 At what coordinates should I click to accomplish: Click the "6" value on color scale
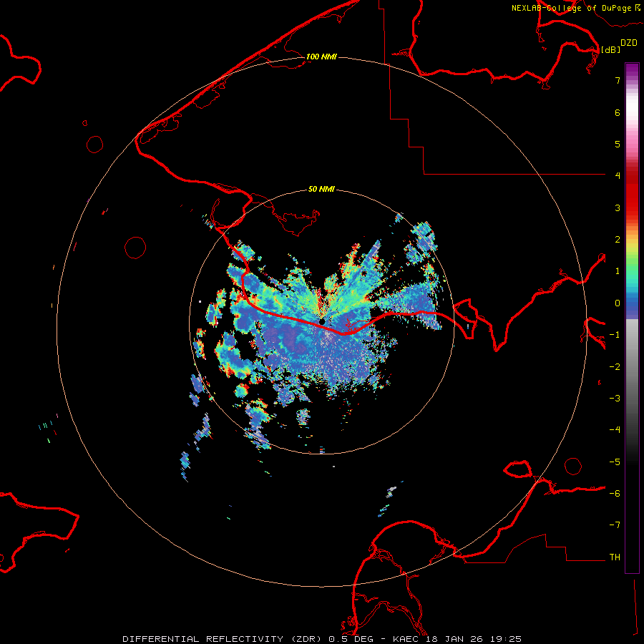tap(618, 112)
